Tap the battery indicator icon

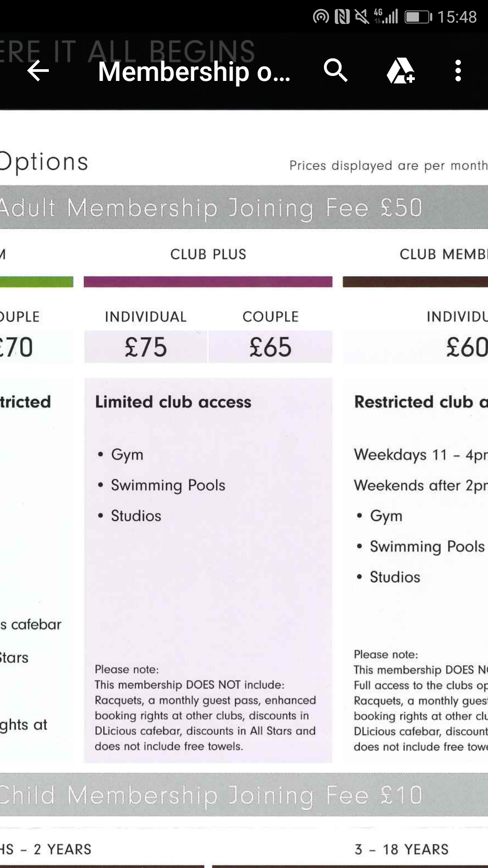click(418, 17)
